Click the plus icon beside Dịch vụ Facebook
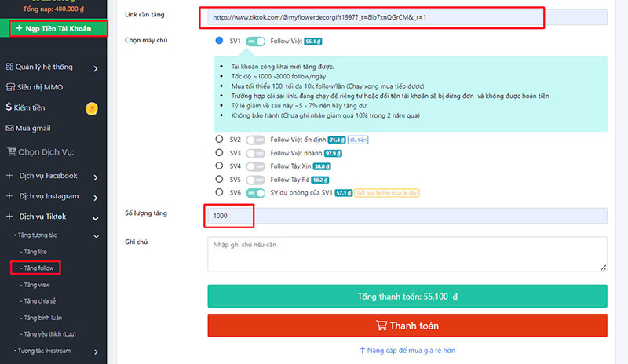The width and height of the screenshot is (628, 364). tap(10, 176)
